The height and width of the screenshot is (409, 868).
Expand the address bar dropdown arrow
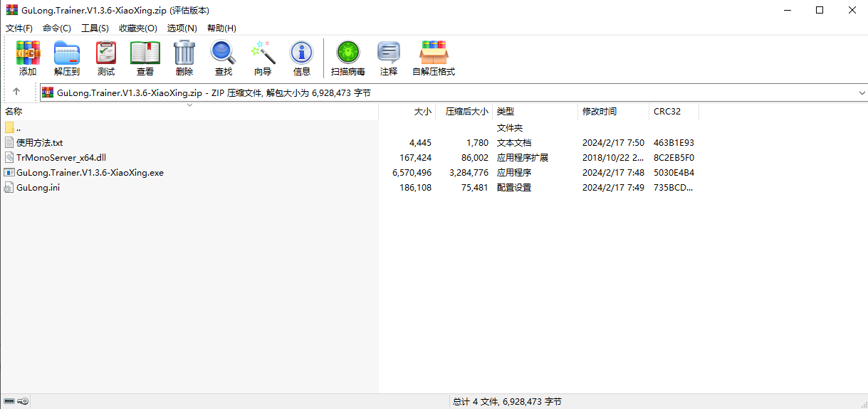pos(862,93)
